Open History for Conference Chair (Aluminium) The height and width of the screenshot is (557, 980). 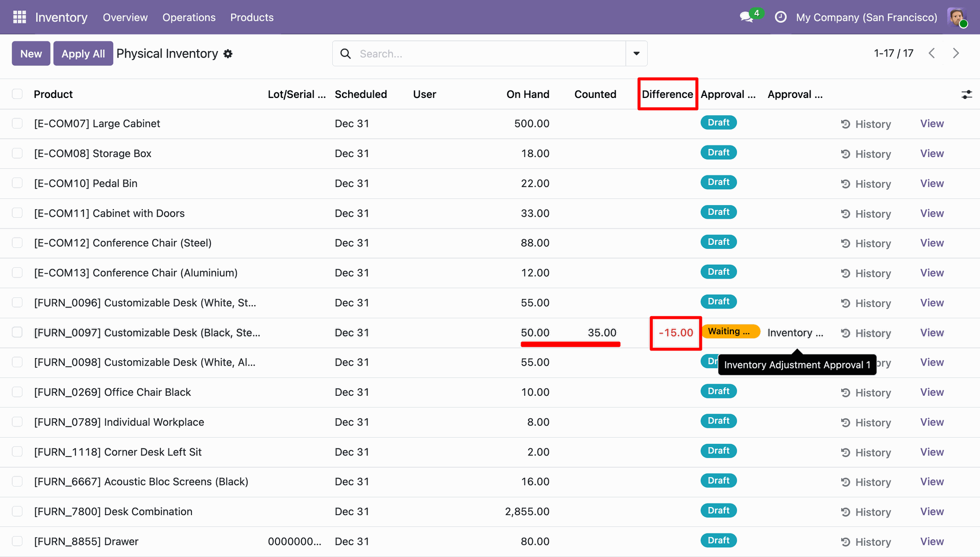tap(866, 273)
